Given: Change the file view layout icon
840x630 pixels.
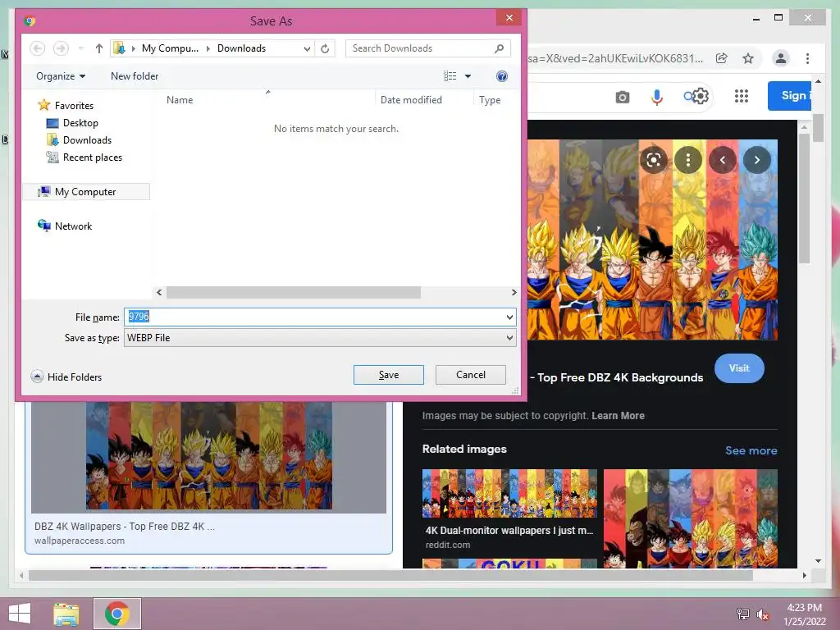Looking at the screenshot, I should pyautogui.click(x=450, y=76).
